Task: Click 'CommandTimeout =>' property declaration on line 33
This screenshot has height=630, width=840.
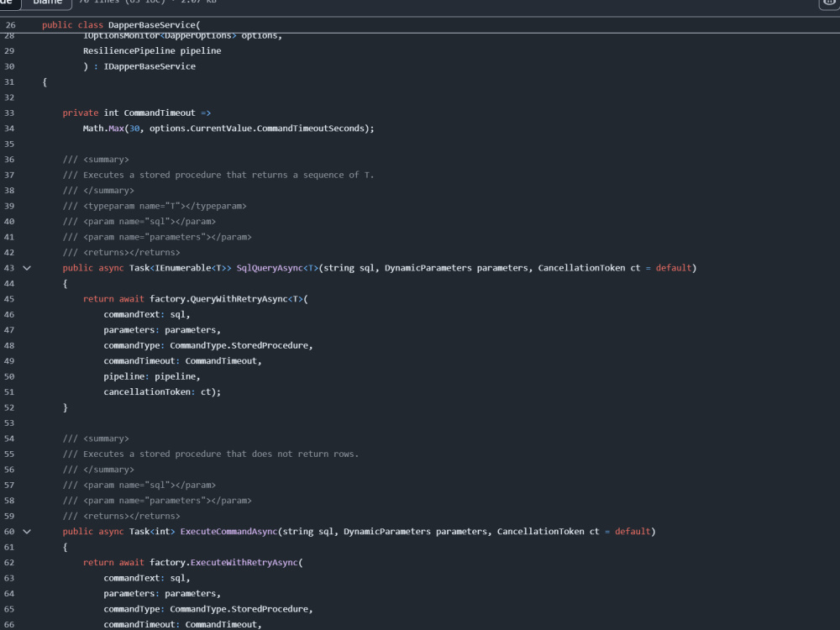Action: pos(167,113)
